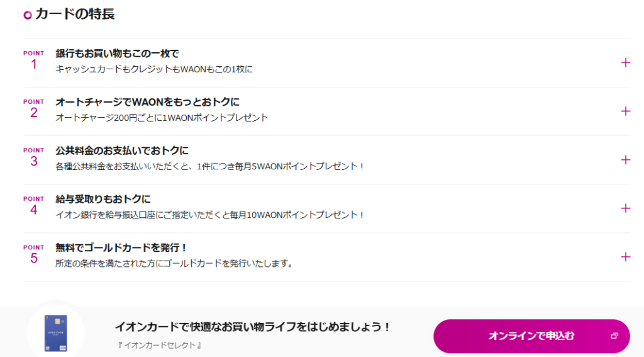Open POINT 3 details via plus icon

pos(625,159)
